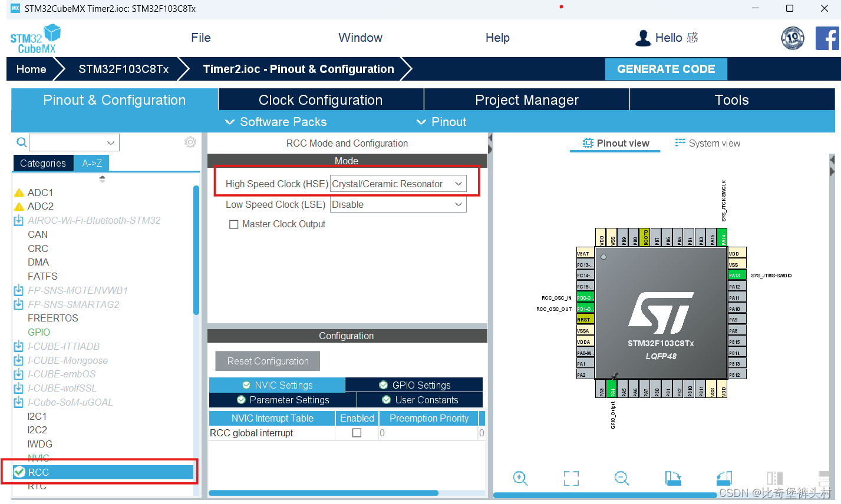Click the Reset Configuration button

click(x=268, y=361)
